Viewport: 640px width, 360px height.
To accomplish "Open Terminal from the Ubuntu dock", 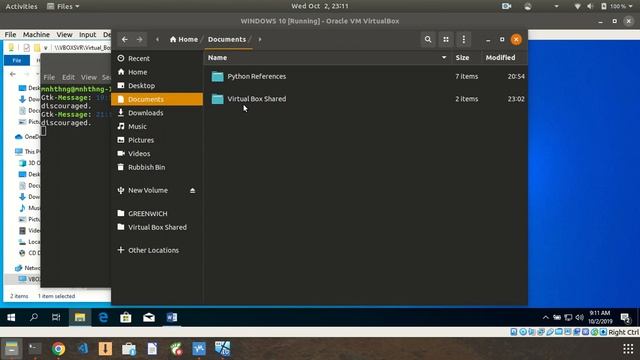I will (35, 349).
